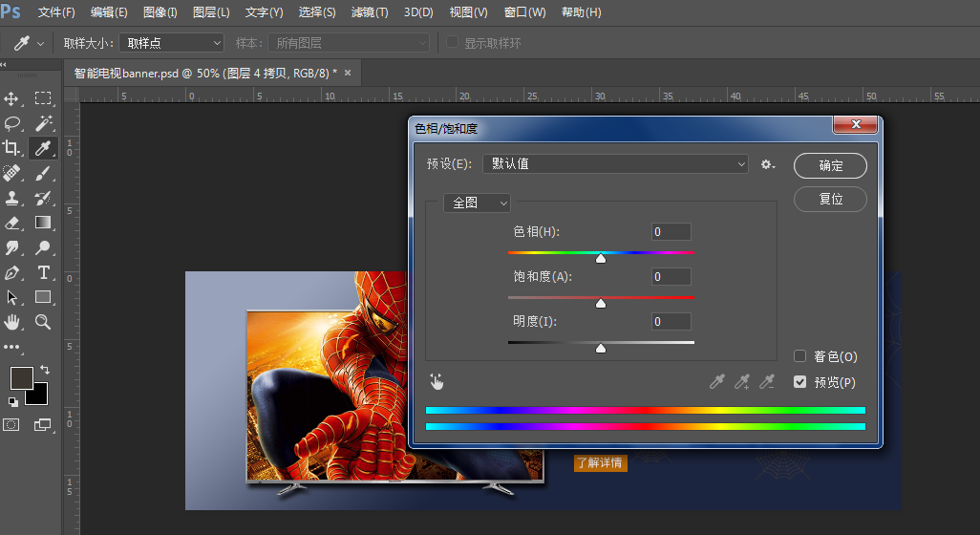This screenshot has width=980, height=535.
Task: Select the History Brush tool
Action: click(42, 198)
